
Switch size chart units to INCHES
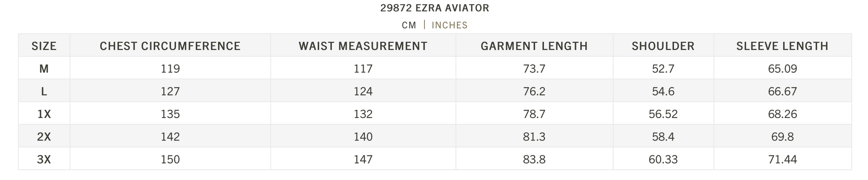point(449,25)
